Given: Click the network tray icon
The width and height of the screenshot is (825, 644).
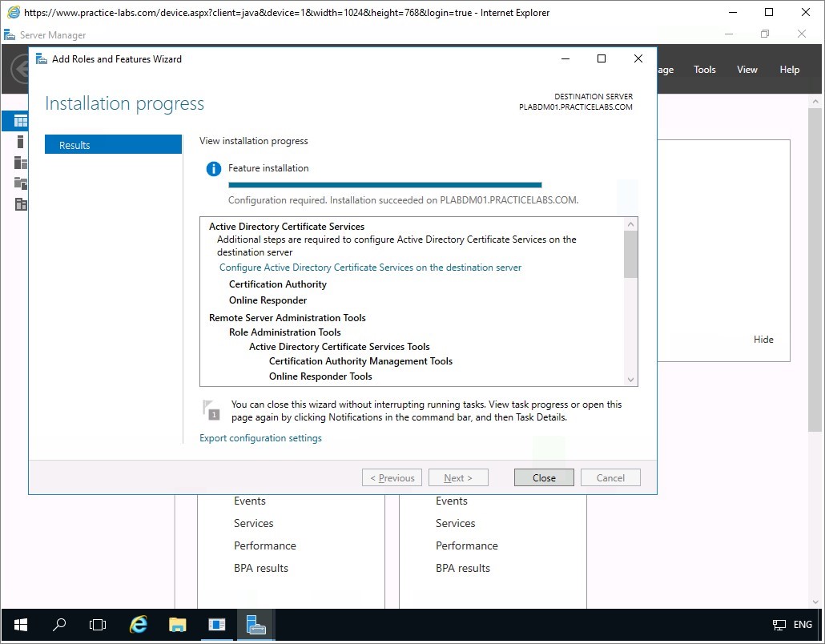Looking at the screenshot, I should 779,625.
